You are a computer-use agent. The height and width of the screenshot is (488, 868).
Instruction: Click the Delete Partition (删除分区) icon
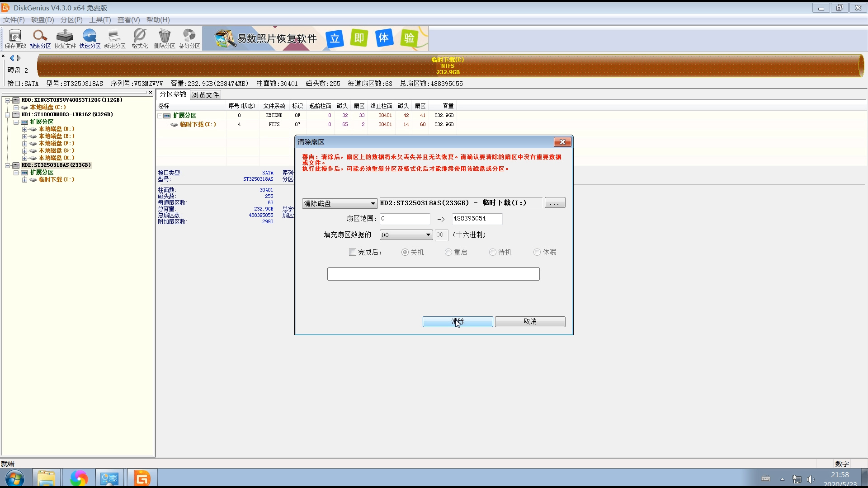[165, 38]
